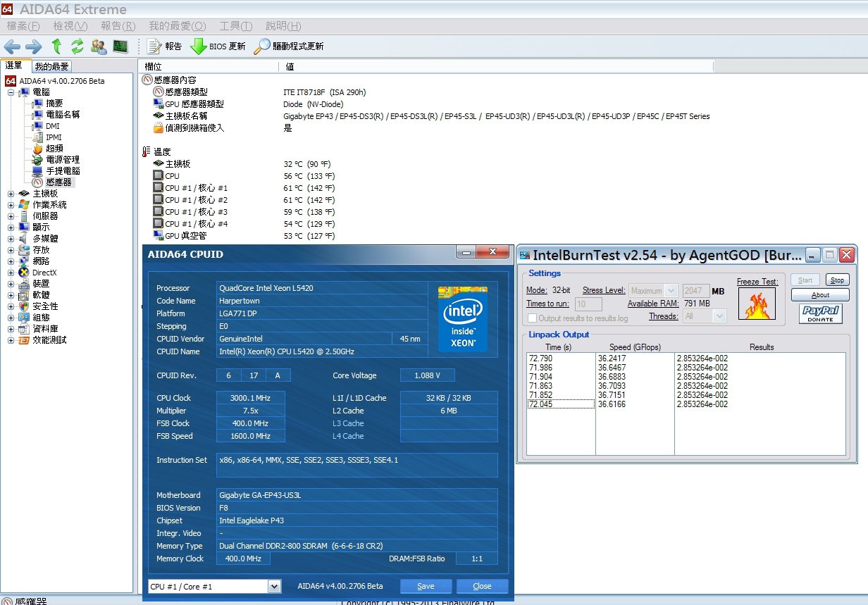Open the Threads dropdown

pos(719,316)
